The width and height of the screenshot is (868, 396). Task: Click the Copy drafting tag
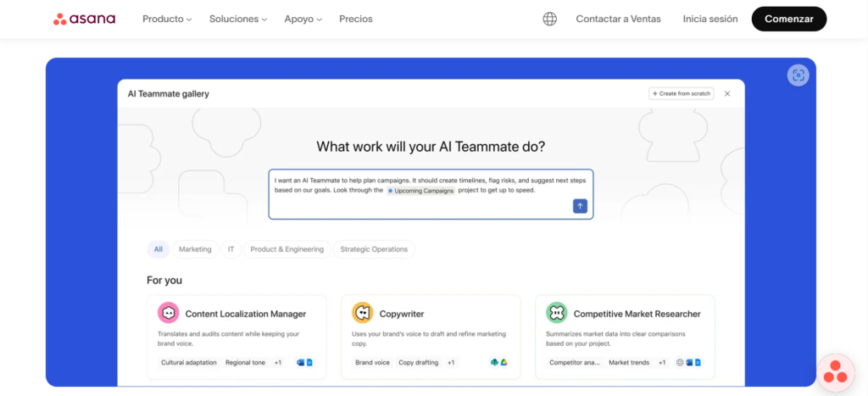tap(419, 363)
